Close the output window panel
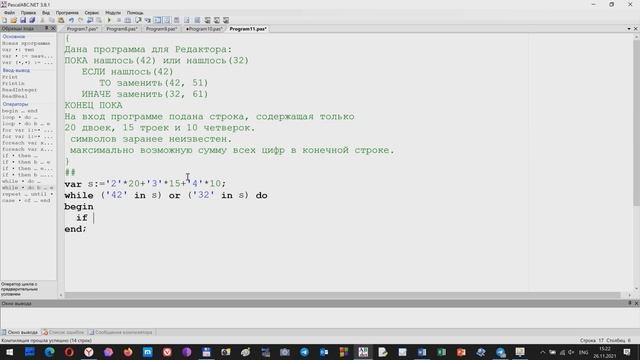Viewport: 640px width, 360px height. pos(636,303)
